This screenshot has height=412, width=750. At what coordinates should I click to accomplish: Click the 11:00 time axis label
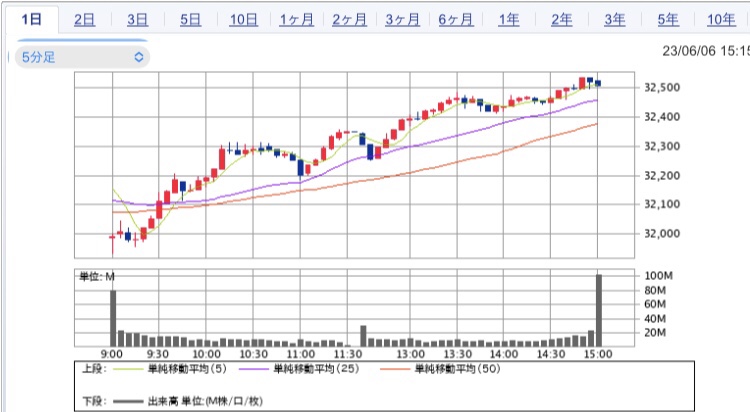click(300, 354)
